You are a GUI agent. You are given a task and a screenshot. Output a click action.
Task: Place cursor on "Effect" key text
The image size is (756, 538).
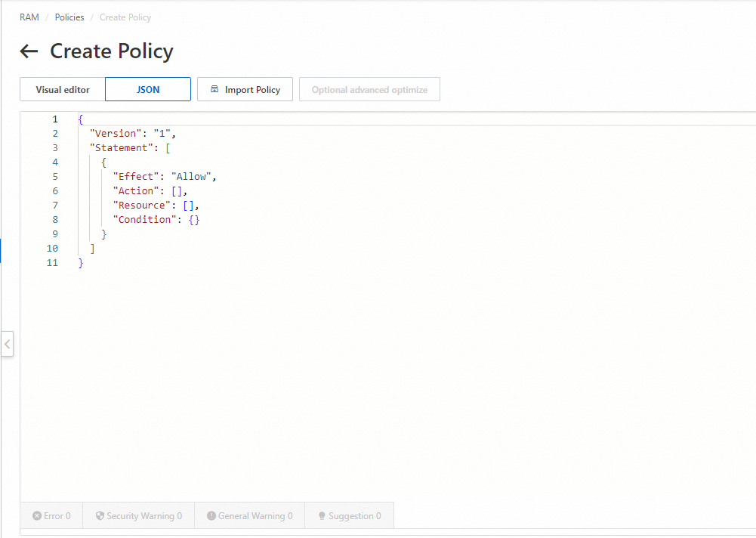click(136, 177)
